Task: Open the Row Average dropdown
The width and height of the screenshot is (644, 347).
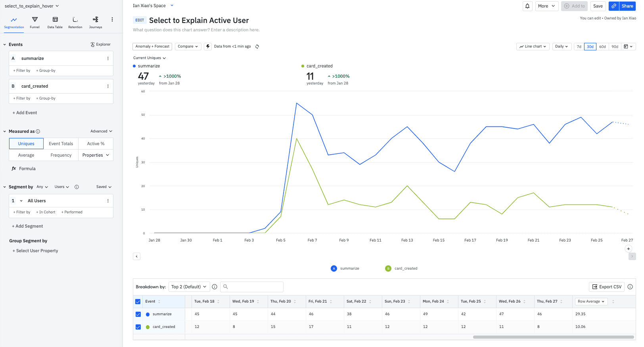Action: point(591,301)
